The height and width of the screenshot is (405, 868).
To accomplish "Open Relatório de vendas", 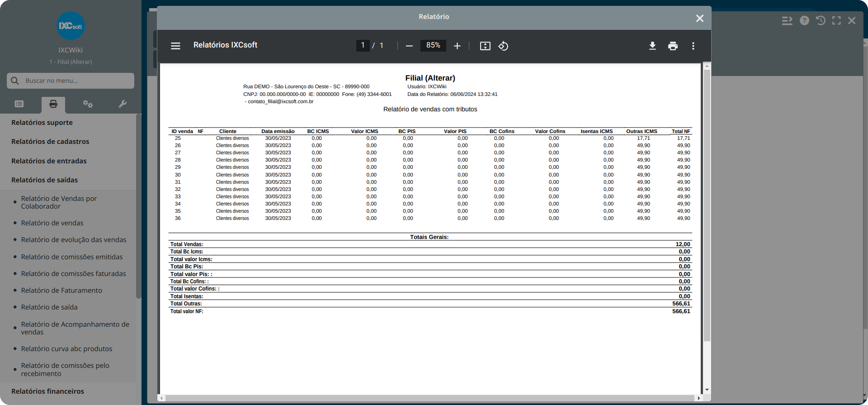I will click(x=52, y=223).
